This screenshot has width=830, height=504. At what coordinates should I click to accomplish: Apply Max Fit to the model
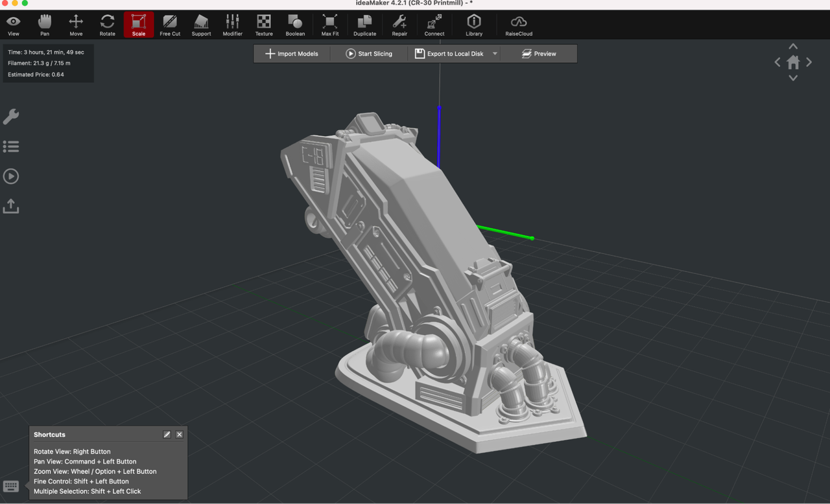(330, 25)
